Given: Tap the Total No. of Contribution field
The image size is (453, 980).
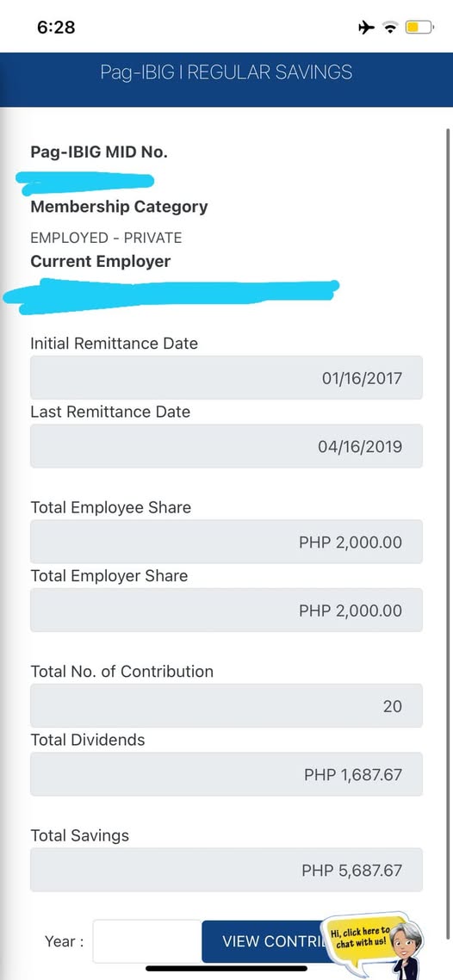Looking at the screenshot, I should click(x=226, y=705).
